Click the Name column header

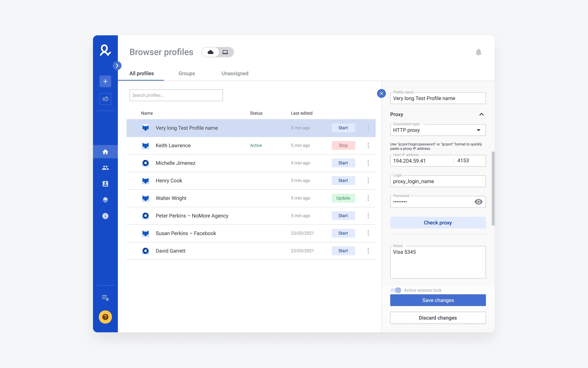point(147,113)
